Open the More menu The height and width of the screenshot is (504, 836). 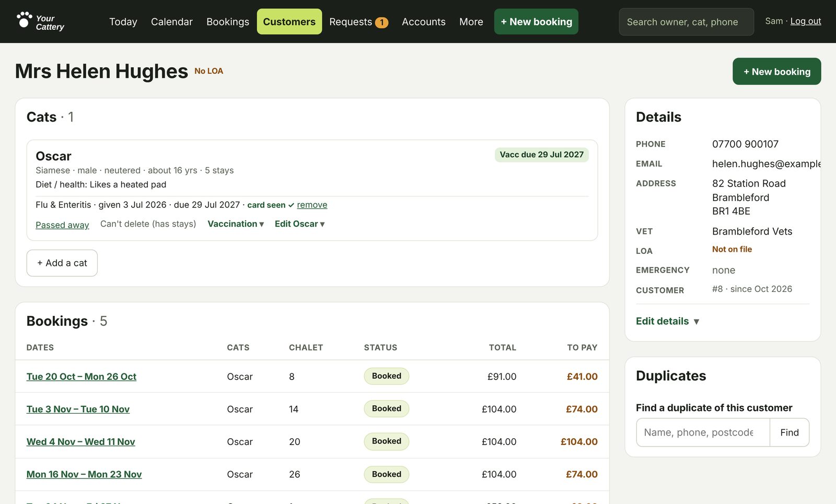click(471, 22)
